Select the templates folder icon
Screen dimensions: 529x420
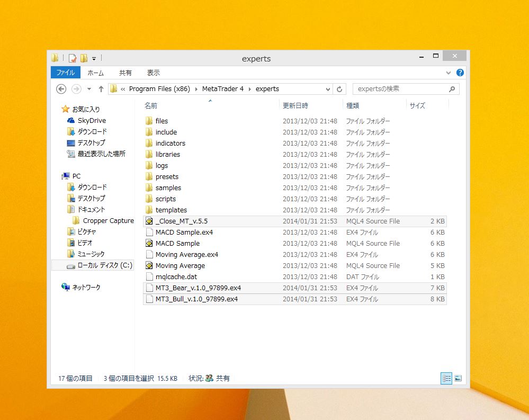[x=149, y=210]
